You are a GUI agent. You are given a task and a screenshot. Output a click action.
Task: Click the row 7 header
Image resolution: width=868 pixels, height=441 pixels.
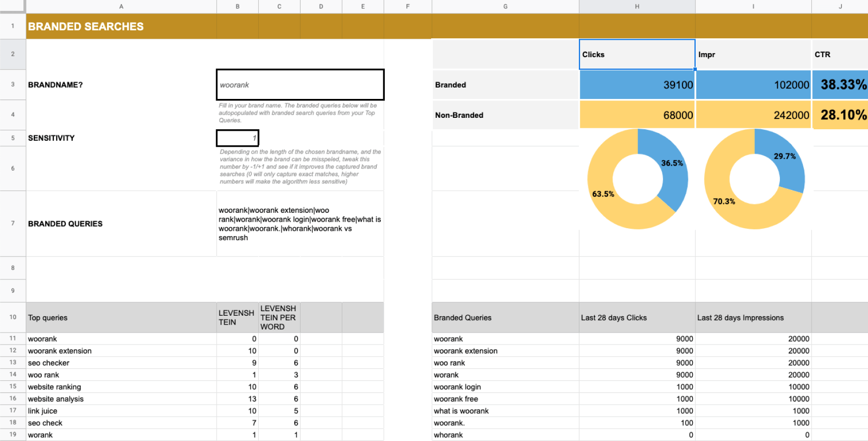click(x=13, y=223)
